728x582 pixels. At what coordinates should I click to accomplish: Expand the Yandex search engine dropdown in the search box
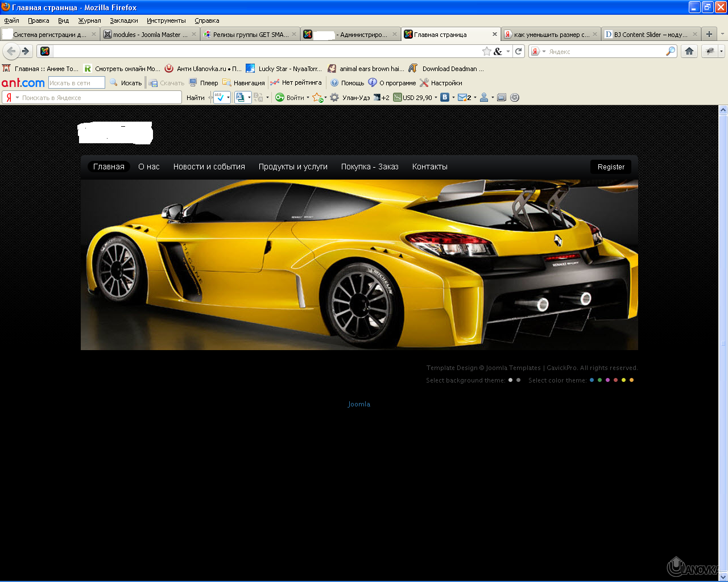coord(544,52)
